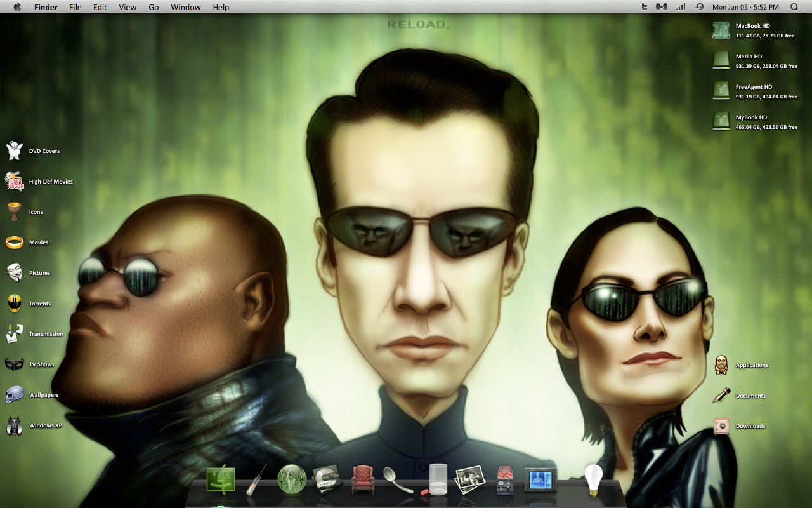Open the Go menu
Viewport: 812px width, 508px height.
point(154,7)
